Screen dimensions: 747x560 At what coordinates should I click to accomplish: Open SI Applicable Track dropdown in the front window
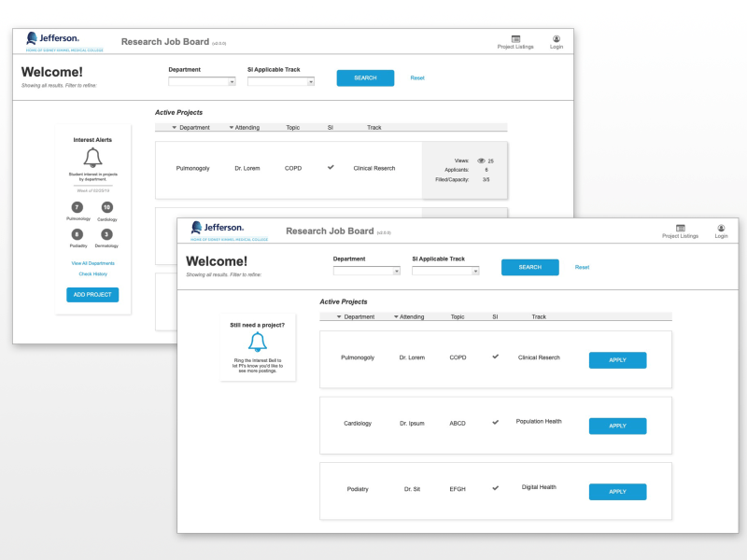444,271
